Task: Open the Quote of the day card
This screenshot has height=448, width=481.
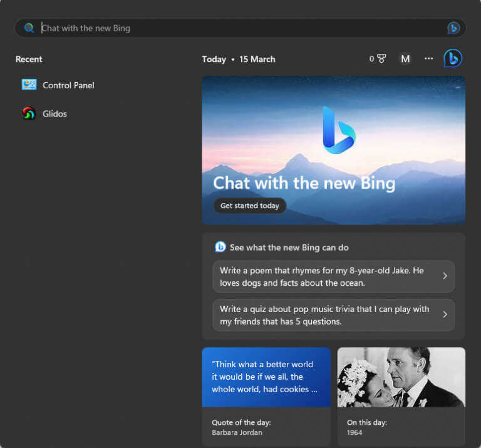Action: [x=266, y=397]
